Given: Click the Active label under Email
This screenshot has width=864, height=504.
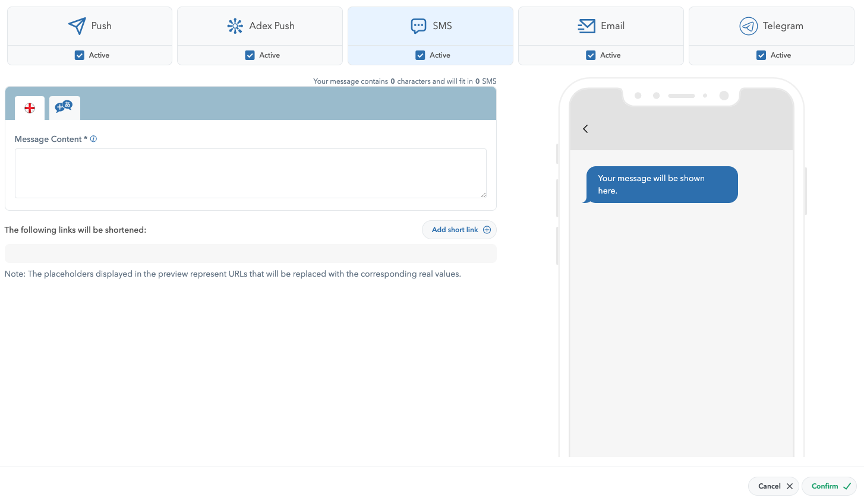Looking at the screenshot, I should click(610, 55).
